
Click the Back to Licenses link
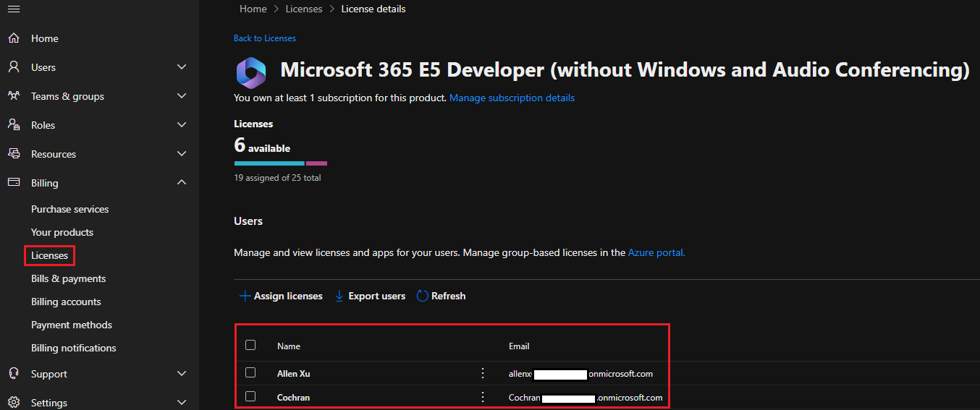click(265, 38)
